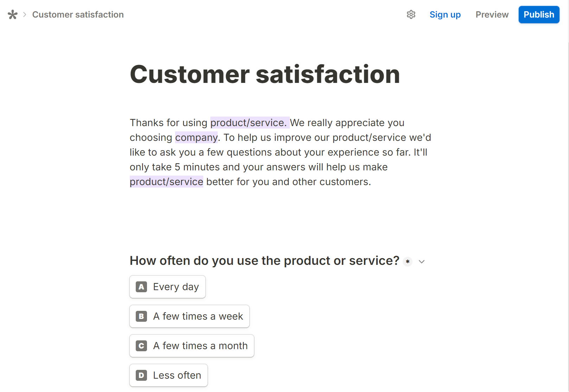The image size is (569, 392).
Task: Open the Customer satisfaction breadcrumb item
Action: point(78,14)
